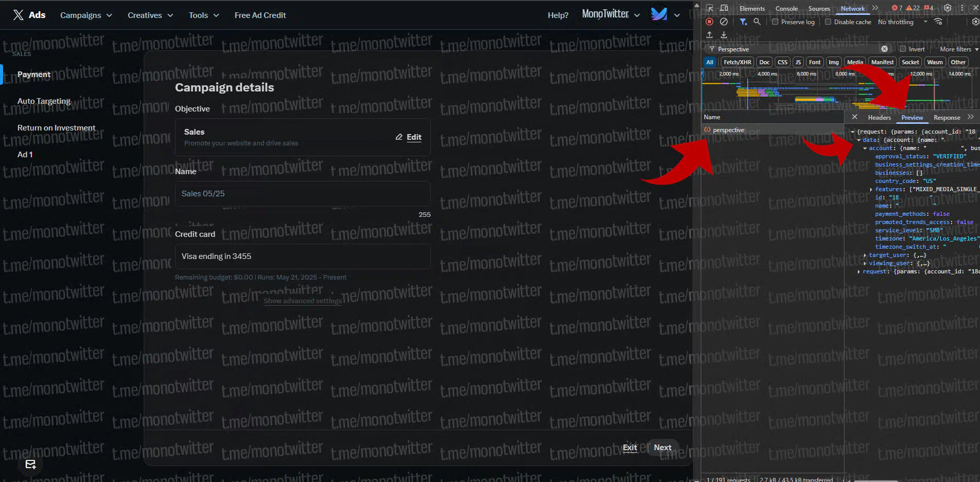Filter requests by CSS
This screenshot has width=980, height=482.
coord(782,62)
